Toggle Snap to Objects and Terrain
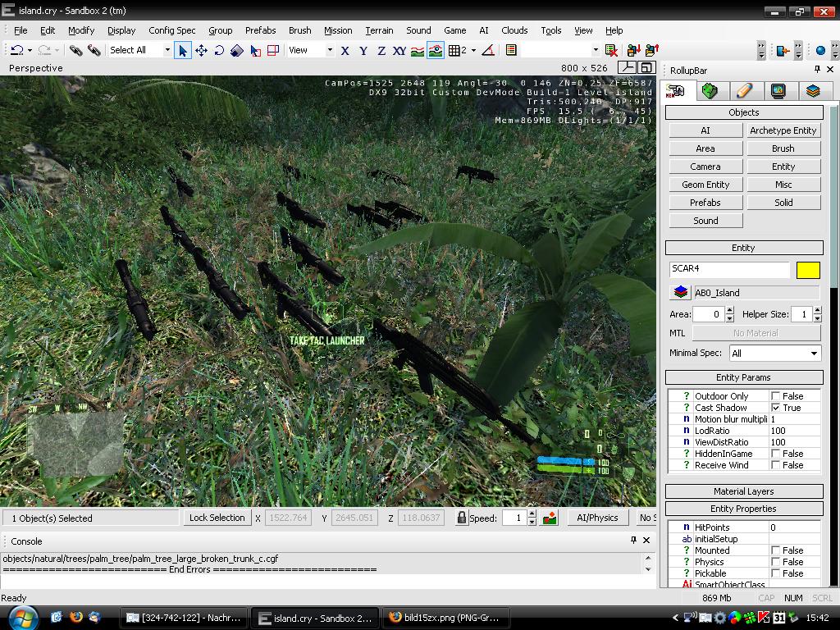This screenshot has height=630, width=840. tap(436, 50)
